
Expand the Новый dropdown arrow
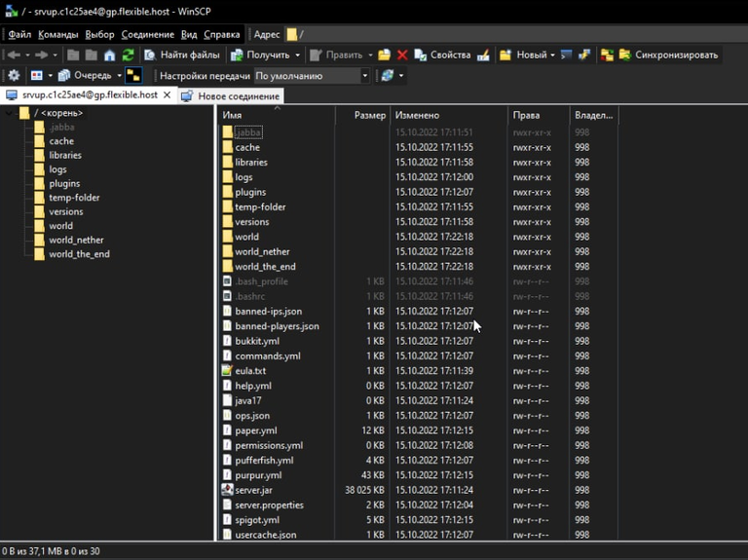tap(552, 55)
